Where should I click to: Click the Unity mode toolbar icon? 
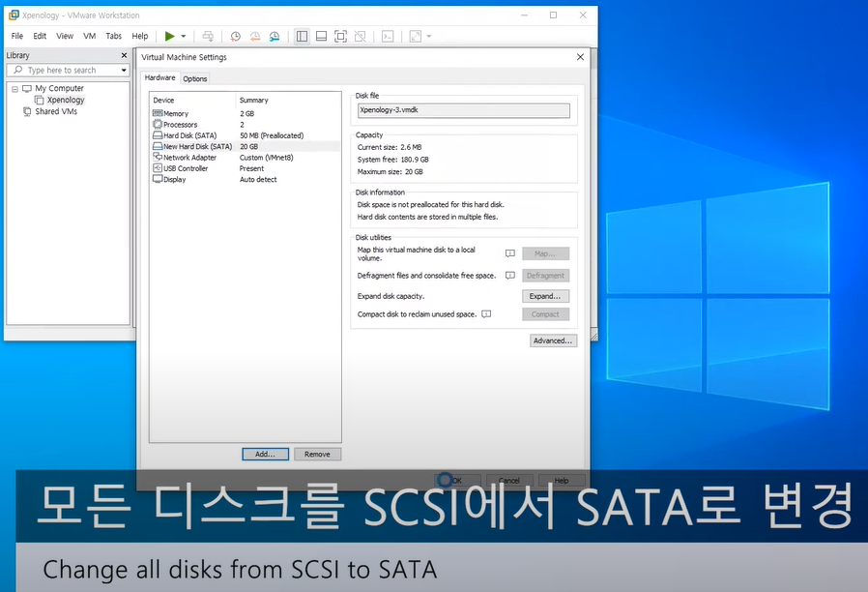(x=361, y=36)
